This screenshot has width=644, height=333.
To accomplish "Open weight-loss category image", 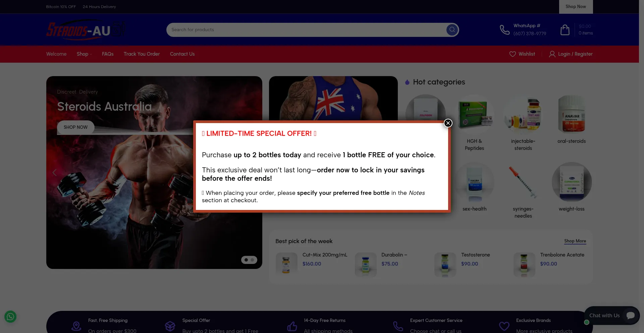I will (x=572, y=182).
